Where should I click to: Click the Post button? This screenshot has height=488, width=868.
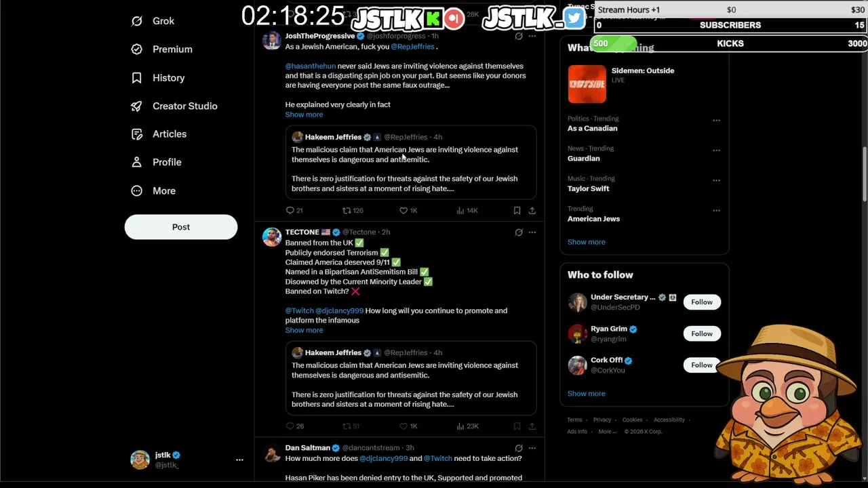coord(181,227)
